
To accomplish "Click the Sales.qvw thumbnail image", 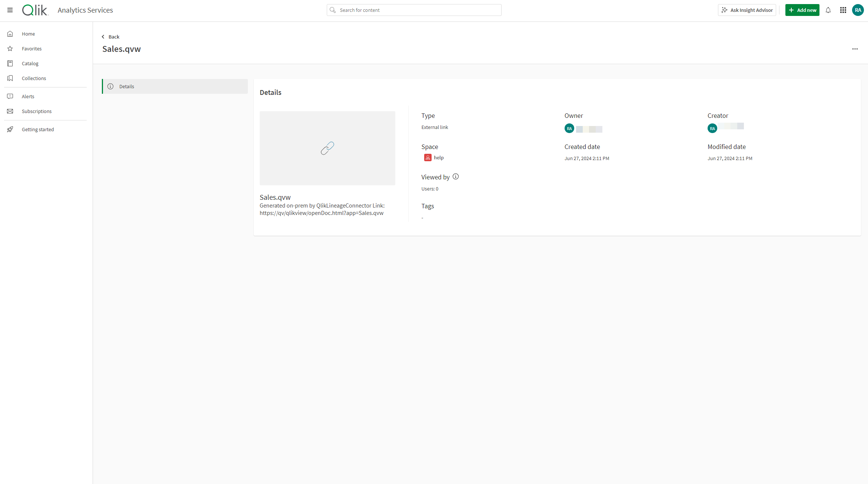I will click(327, 148).
